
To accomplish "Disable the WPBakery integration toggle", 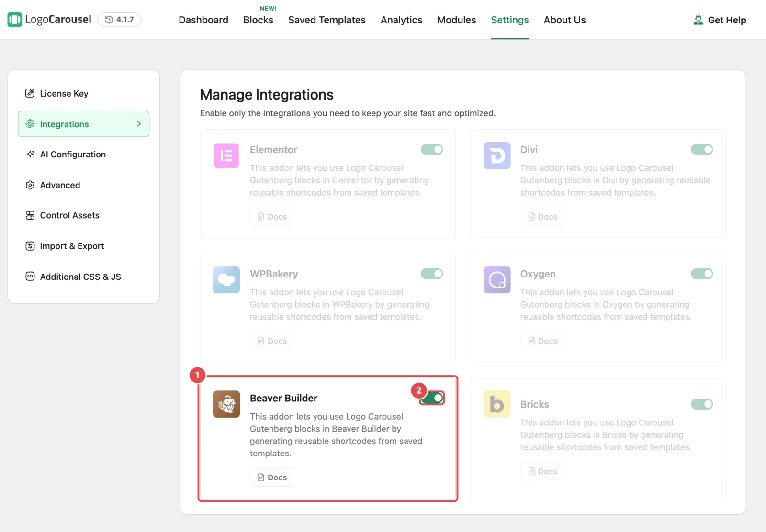I will (x=432, y=274).
